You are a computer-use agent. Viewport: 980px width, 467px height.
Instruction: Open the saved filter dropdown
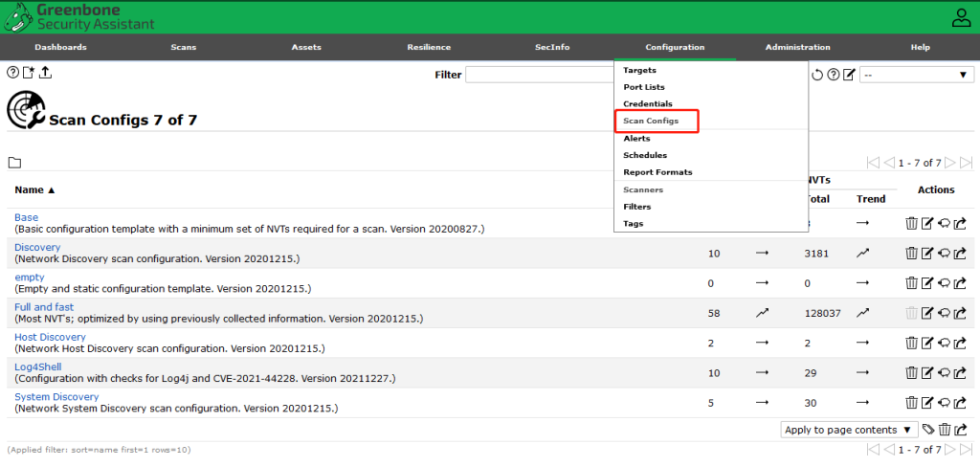[916, 75]
